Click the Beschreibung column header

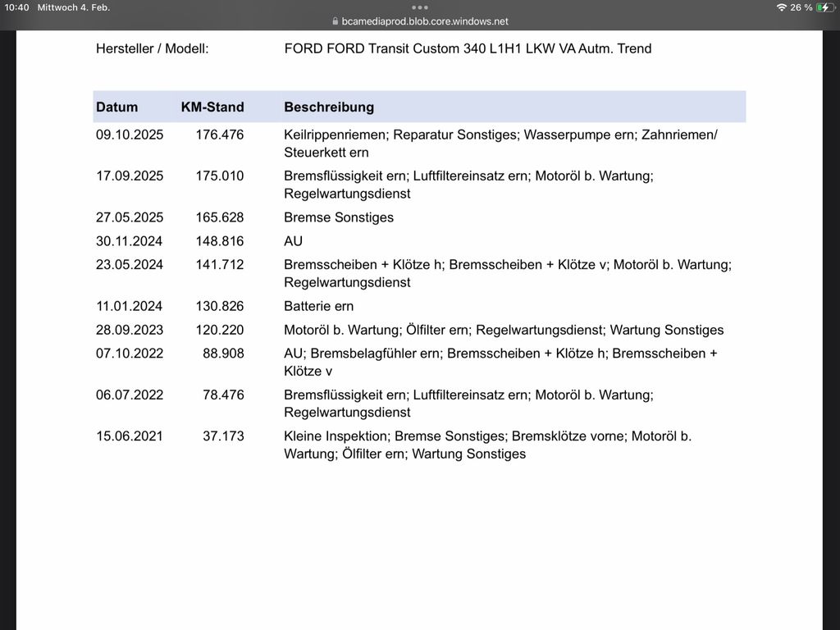(329, 107)
